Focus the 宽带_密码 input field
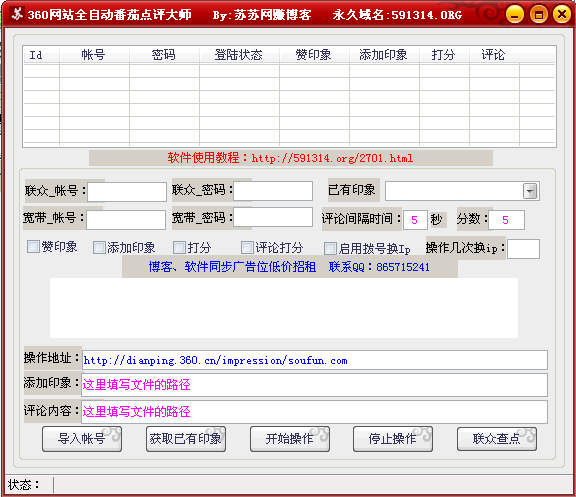The width and height of the screenshot is (576, 497). (x=273, y=217)
